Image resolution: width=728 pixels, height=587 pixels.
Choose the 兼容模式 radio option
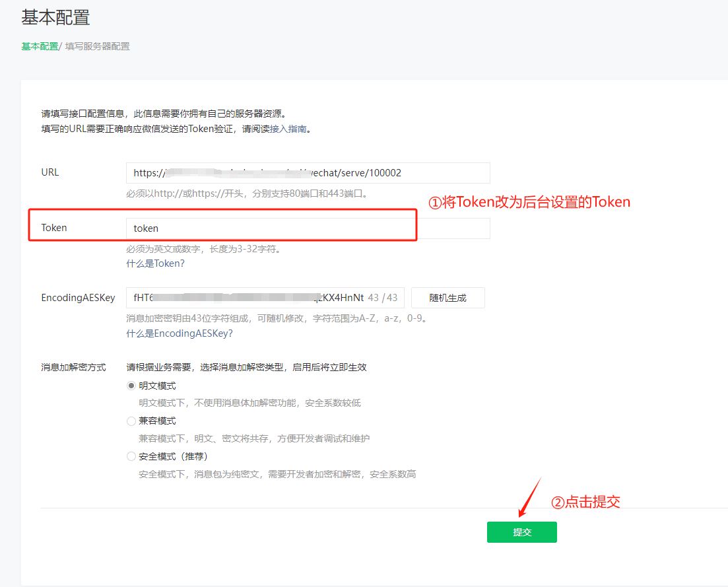(131, 421)
